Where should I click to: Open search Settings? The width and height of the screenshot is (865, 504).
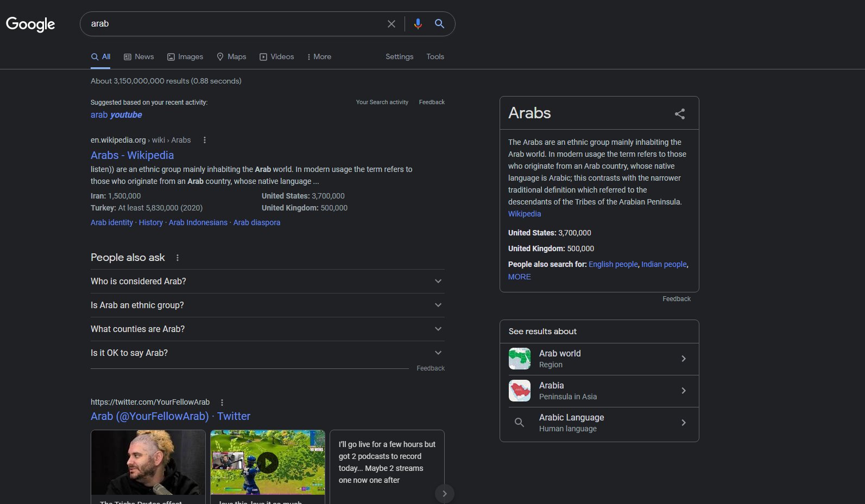coord(400,56)
